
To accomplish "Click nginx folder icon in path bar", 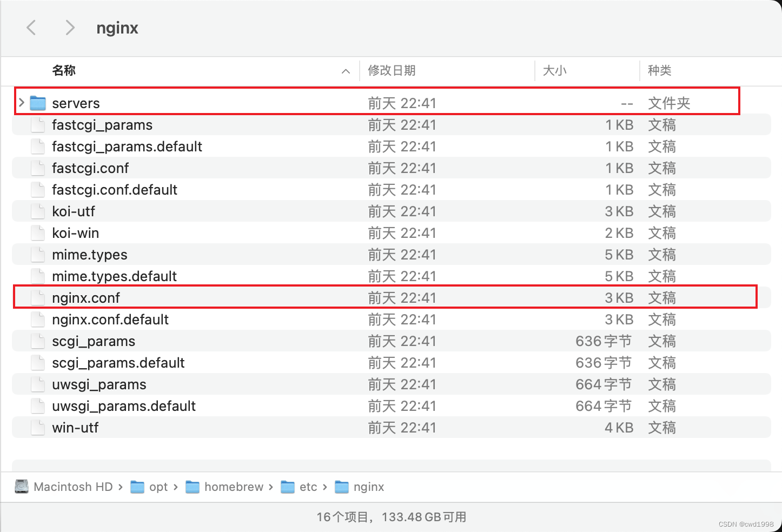I will (342, 487).
